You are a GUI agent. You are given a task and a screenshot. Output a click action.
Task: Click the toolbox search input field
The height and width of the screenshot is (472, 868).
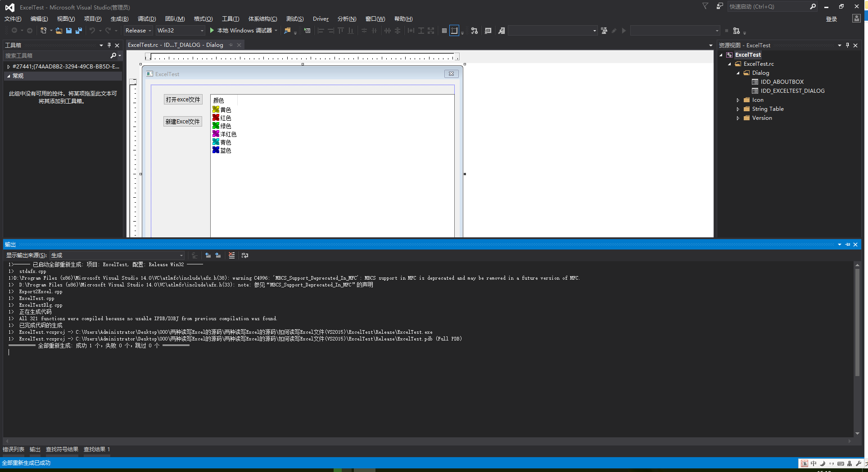[56, 55]
